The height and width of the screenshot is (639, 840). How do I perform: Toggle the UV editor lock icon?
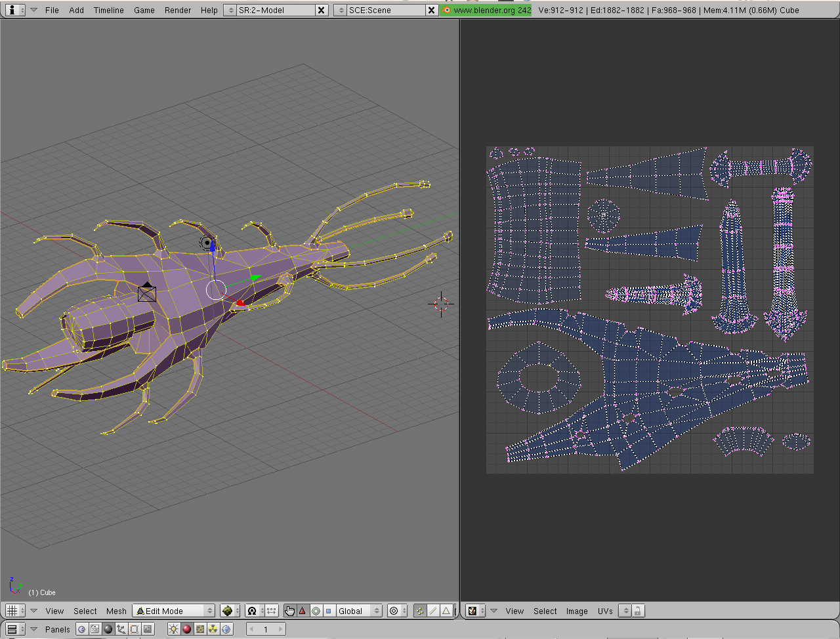[638, 611]
